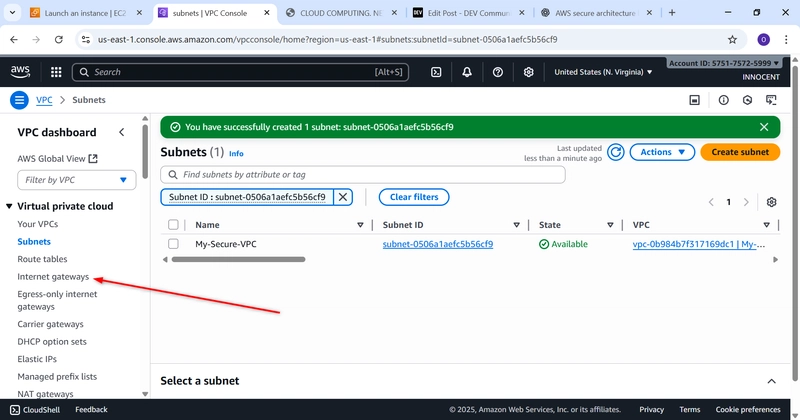Collapse the Virtual private cloud section
Image resolution: width=800 pixels, height=420 pixels.
click(x=9, y=206)
